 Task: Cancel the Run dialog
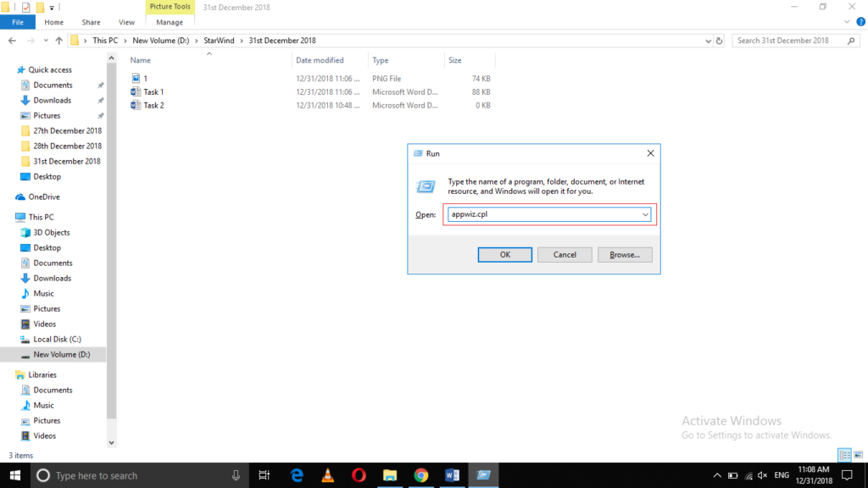coord(565,254)
